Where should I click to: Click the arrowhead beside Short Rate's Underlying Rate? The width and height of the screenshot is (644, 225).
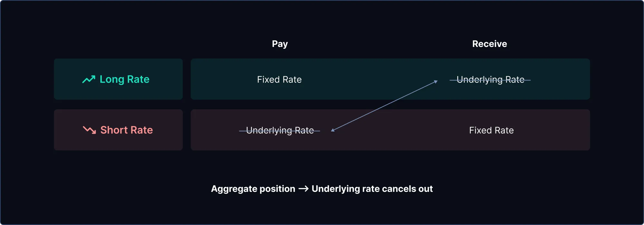333,130
